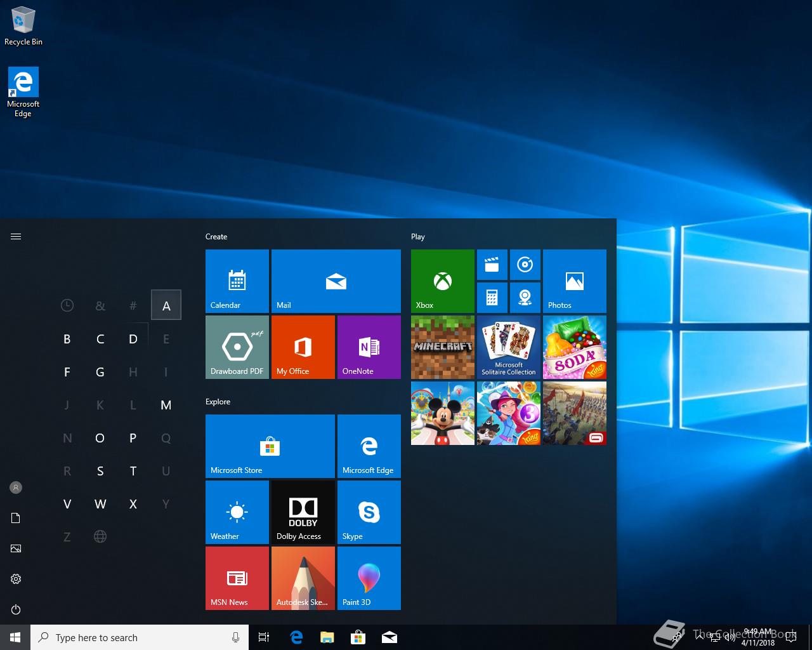The height and width of the screenshot is (650, 812).
Task: Expand the Start menu hamburger button
Action: 16,237
